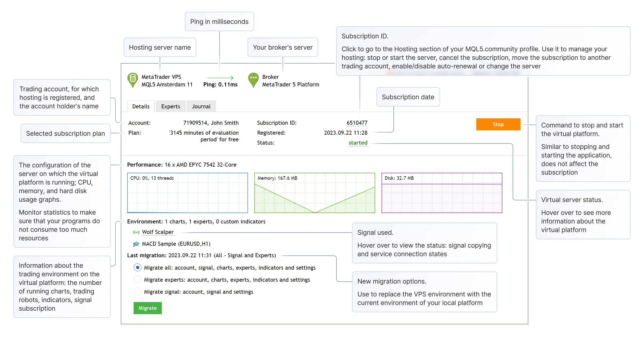This screenshot has height=338, width=644.
Task: Click the Last migration: 2023.09.22 11:31 line
Action: pyautogui.click(x=202, y=255)
